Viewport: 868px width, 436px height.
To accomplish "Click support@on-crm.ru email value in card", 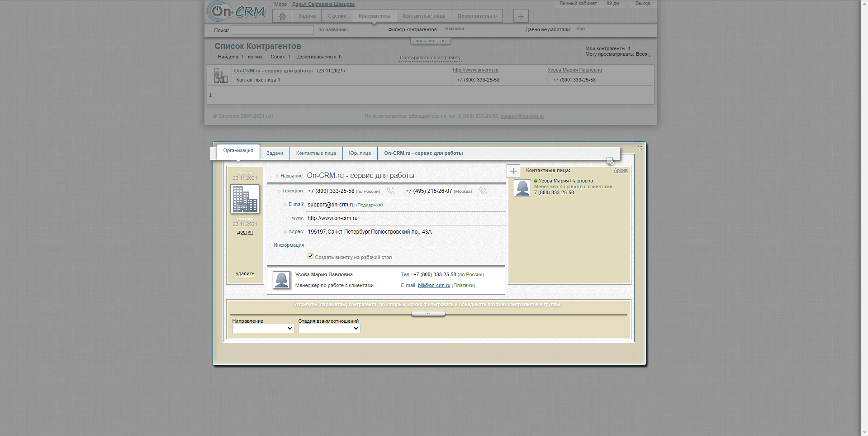I will (331, 205).
